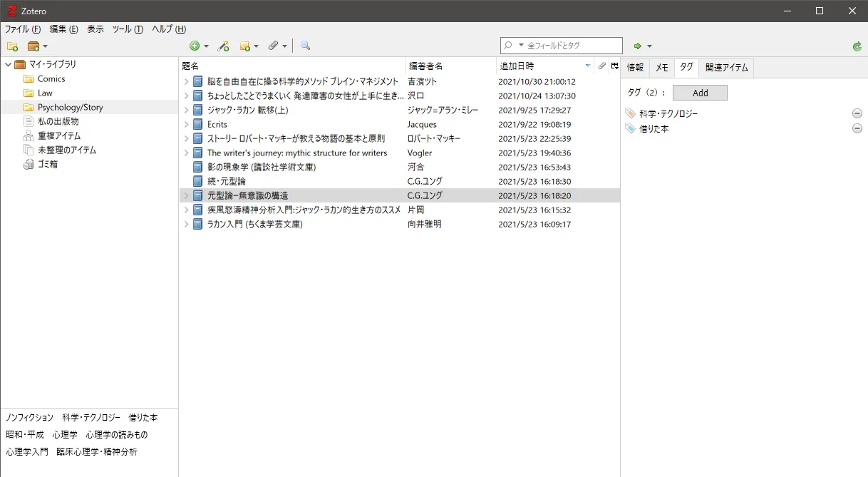Open the New Note icon dropdown

click(x=249, y=46)
